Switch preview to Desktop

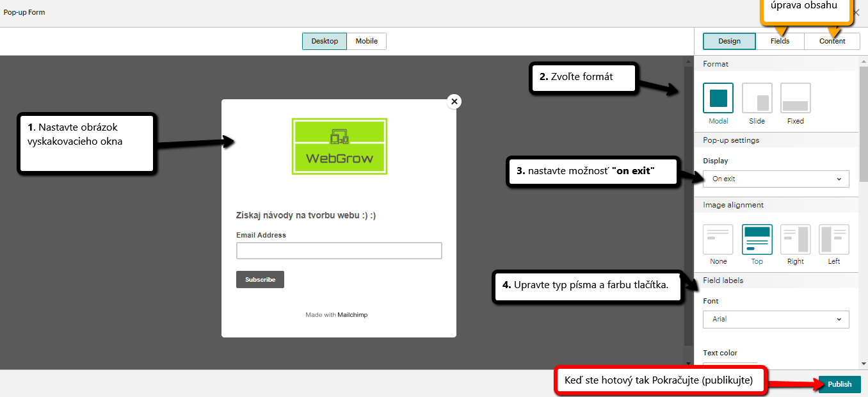[325, 41]
